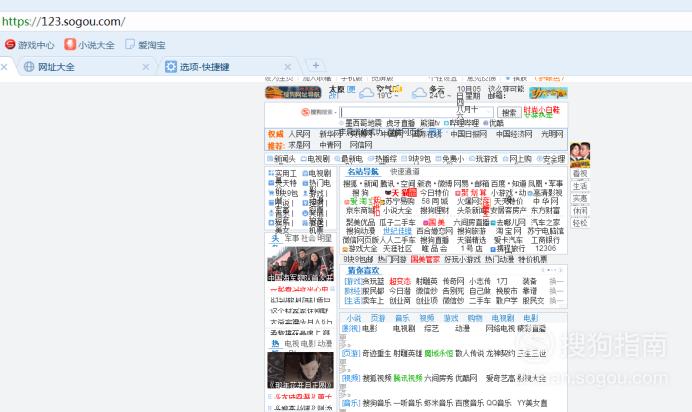Screen dimensions: 692x412
Task: Click the 搜索 button
Action: 509,112
